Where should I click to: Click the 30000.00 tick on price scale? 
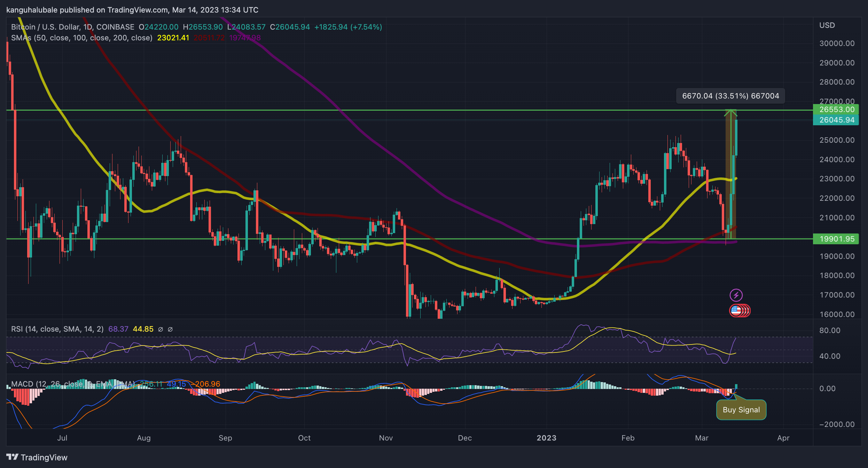point(837,43)
